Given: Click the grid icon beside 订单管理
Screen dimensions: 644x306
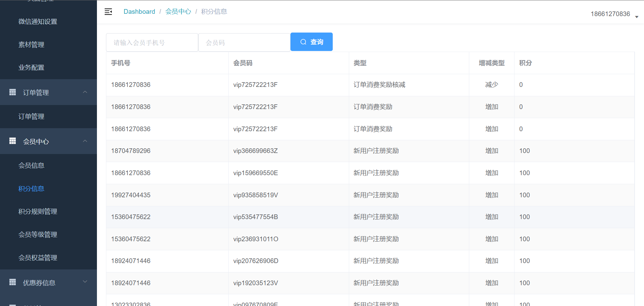Looking at the screenshot, I should (x=13, y=92).
